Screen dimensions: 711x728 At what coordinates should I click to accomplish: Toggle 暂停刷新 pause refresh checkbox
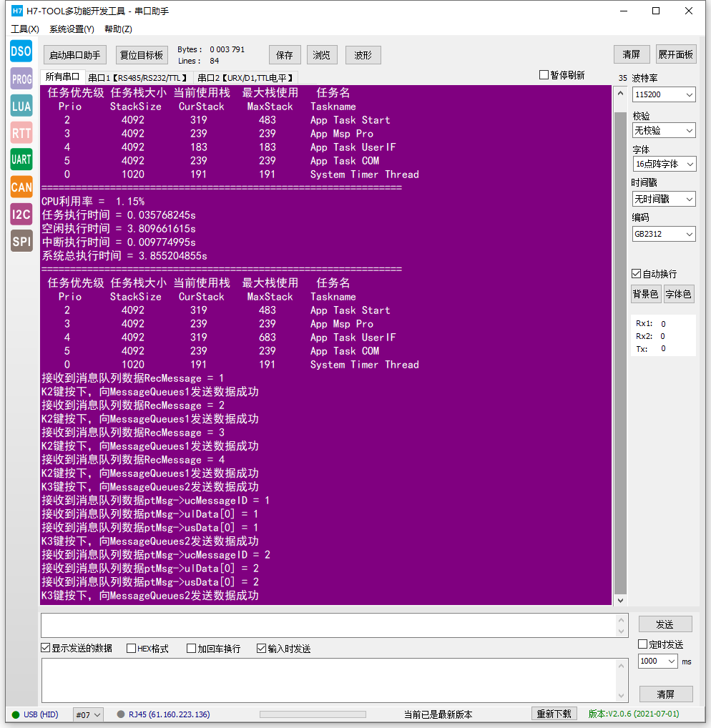point(544,75)
